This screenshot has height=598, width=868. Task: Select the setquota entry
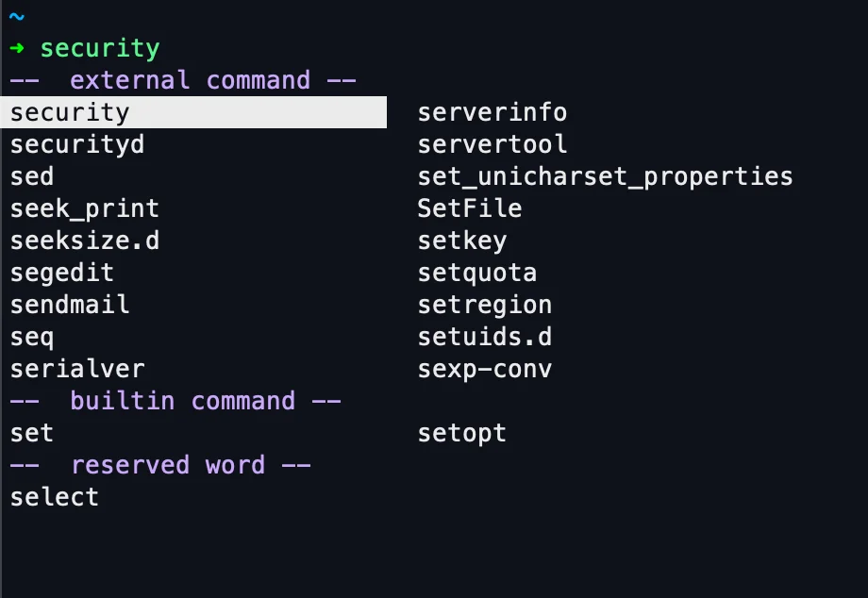click(477, 274)
